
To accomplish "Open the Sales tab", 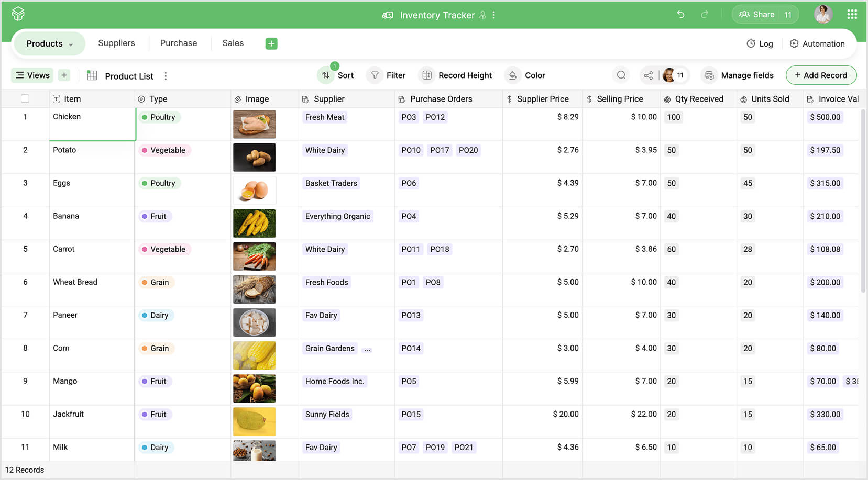I will coord(233,43).
